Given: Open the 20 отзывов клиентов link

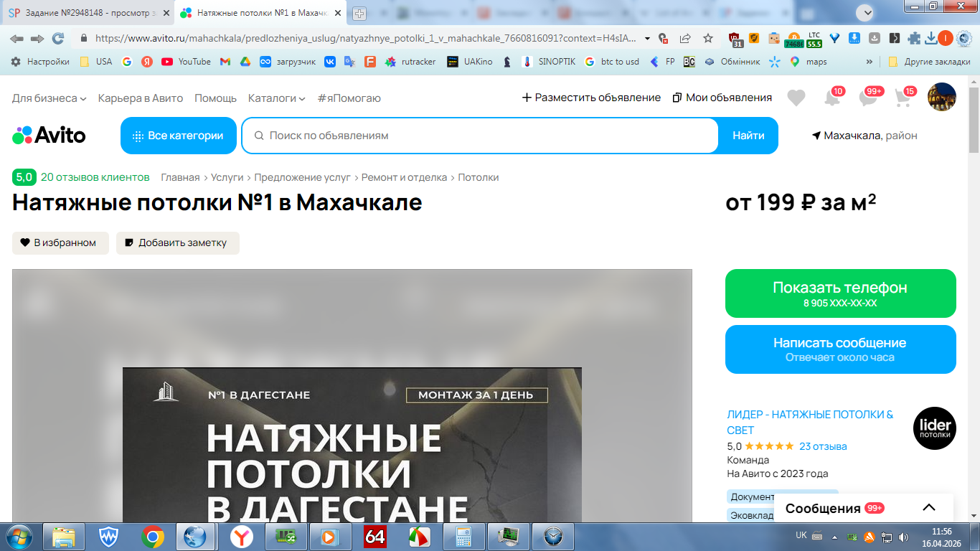Looking at the screenshot, I should tap(95, 177).
